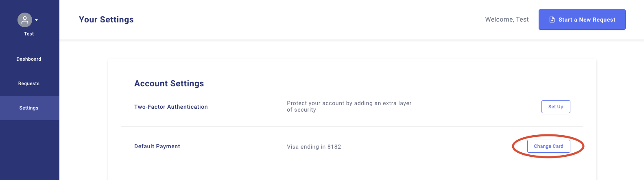Click the Your Settings page title
This screenshot has height=180, width=644.
(x=106, y=20)
